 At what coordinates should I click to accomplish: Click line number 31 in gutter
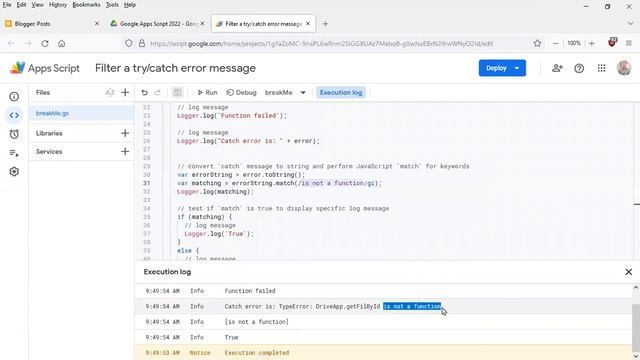(x=147, y=183)
